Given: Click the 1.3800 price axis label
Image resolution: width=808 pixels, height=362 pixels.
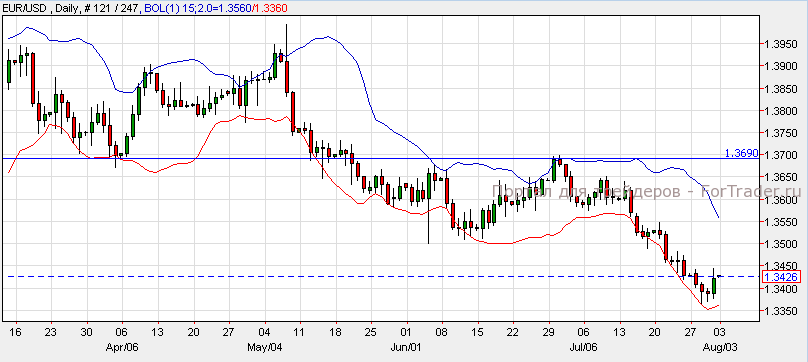Looking at the screenshot, I should tap(781, 111).
